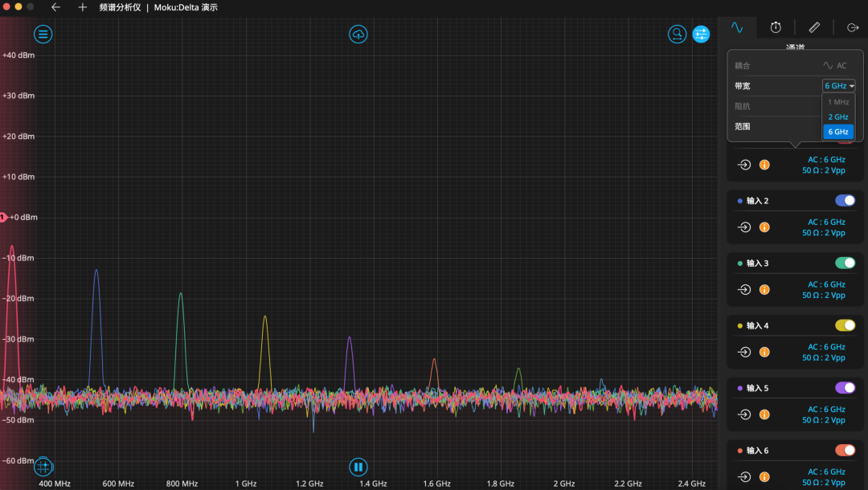Click the 1 GHz frequency axis label
868x490 pixels.
[246, 484]
